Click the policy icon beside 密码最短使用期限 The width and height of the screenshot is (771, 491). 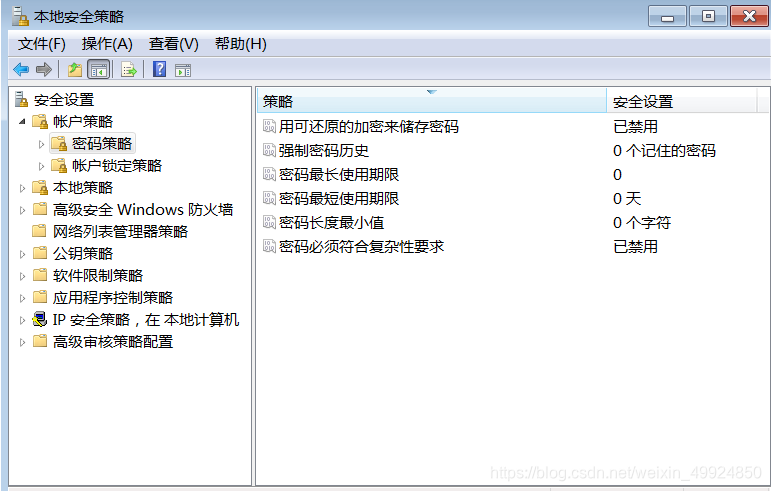pyautogui.click(x=269, y=199)
